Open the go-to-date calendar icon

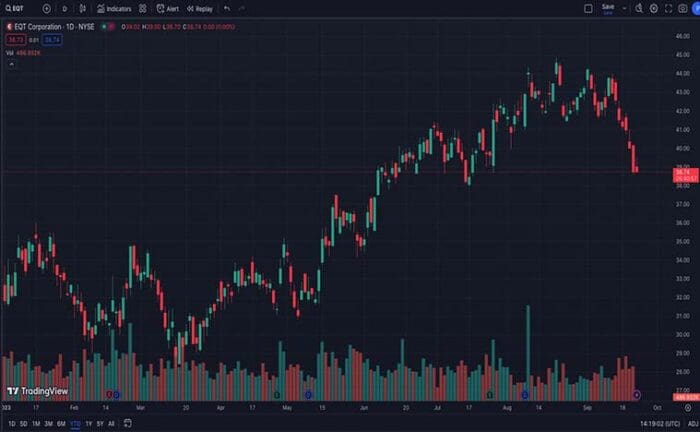[127, 423]
